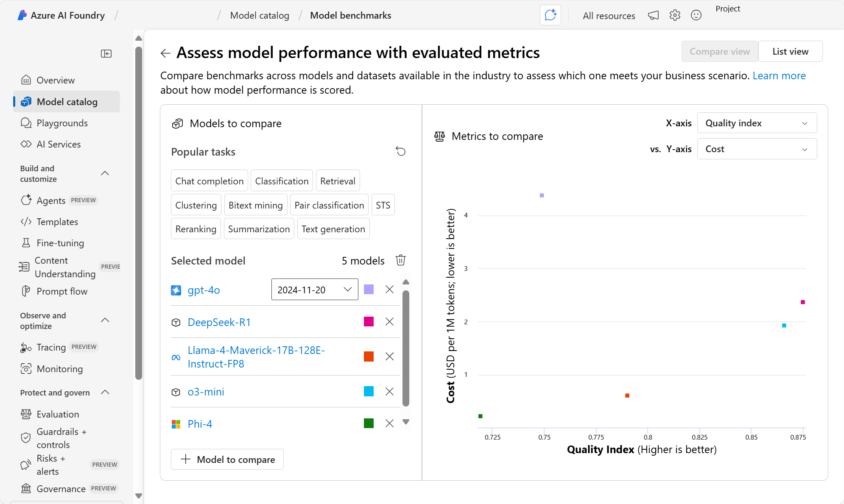Collapse the Protect and govern section

point(105,393)
